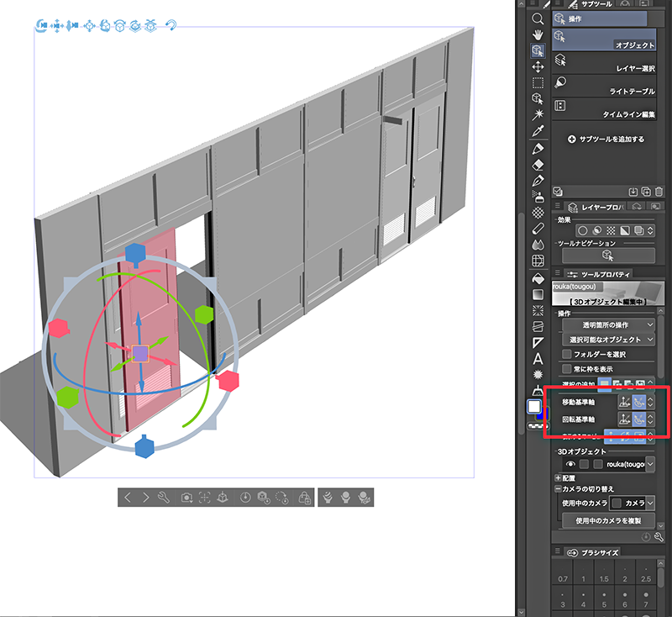Enable the 常に枠を表示 checkbox
Screen dimensions: 672x617
(567, 369)
